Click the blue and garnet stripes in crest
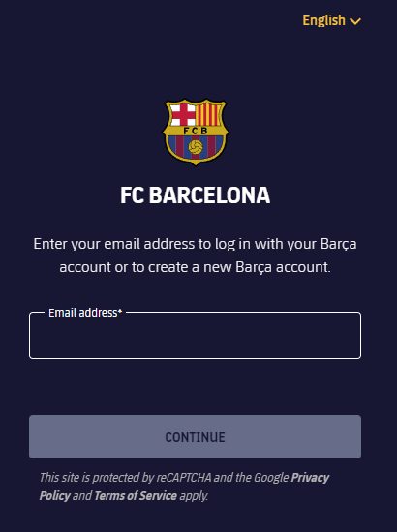The image size is (397, 532). [196, 148]
